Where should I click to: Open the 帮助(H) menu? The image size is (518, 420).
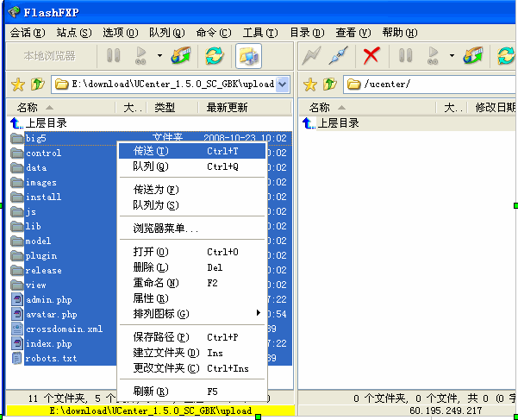click(400, 33)
